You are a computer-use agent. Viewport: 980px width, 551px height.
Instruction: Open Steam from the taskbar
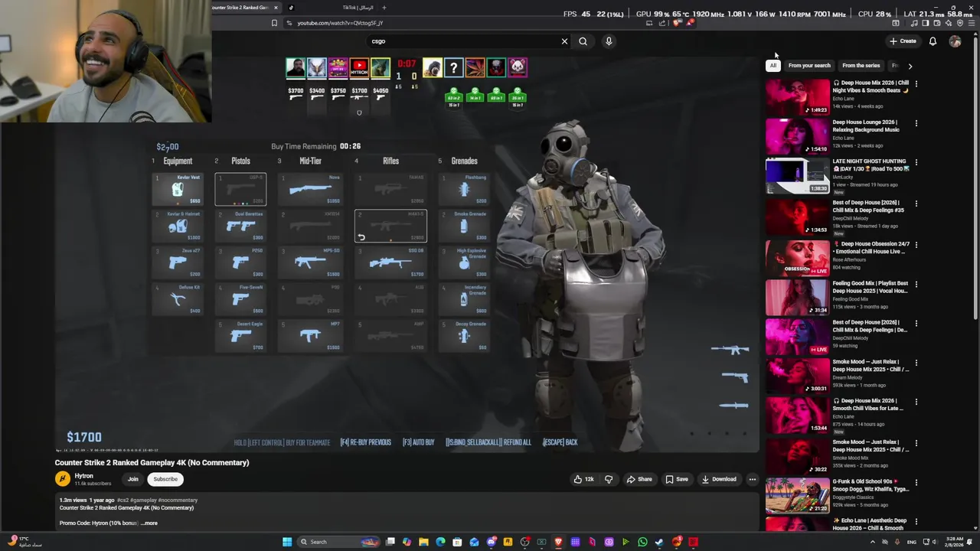click(x=659, y=542)
